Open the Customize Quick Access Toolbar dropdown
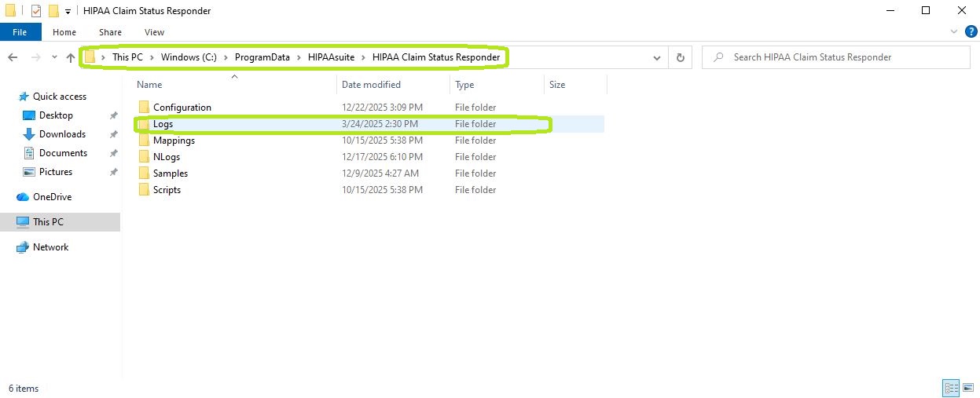 pyautogui.click(x=68, y=12)
